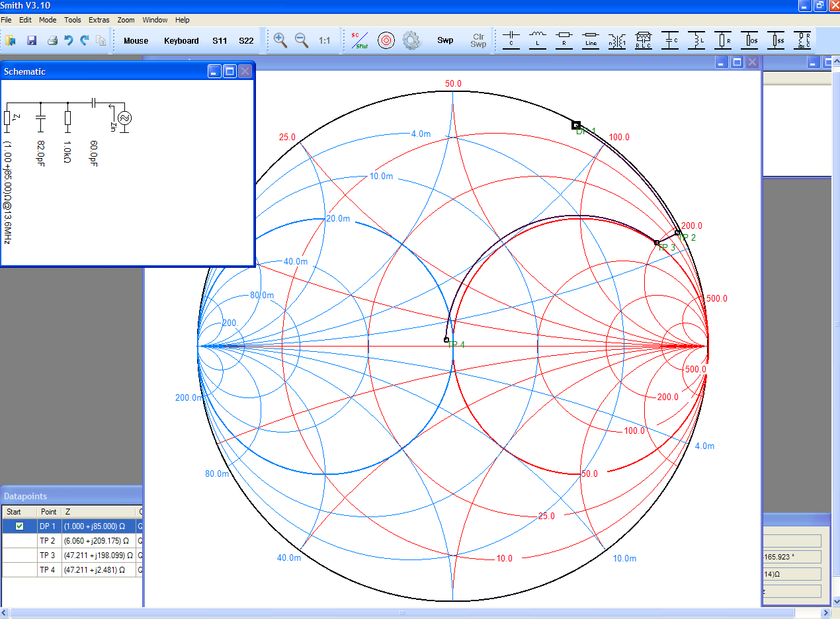Click the Start column header
Viewport: 840px width, 619px height.
[19, 512]
